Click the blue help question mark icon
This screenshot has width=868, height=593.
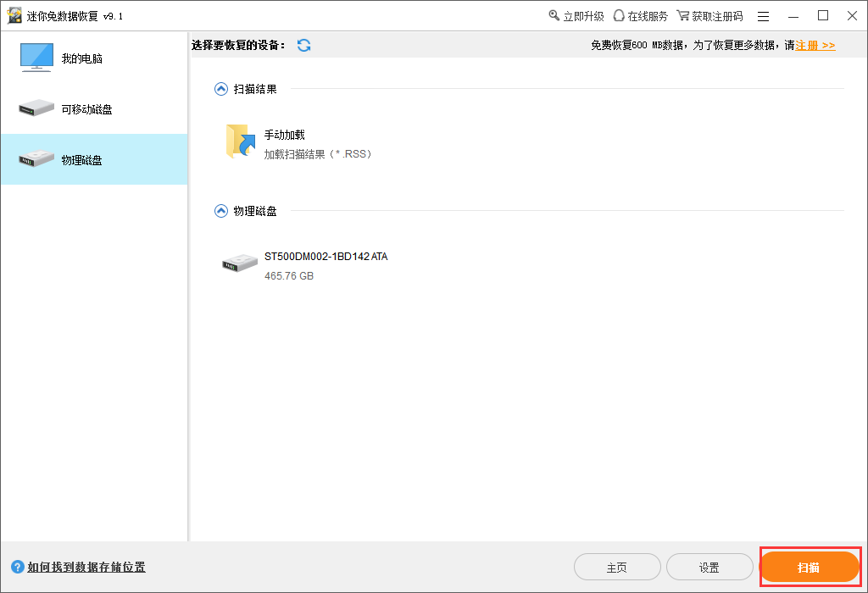tap(18, 567)
